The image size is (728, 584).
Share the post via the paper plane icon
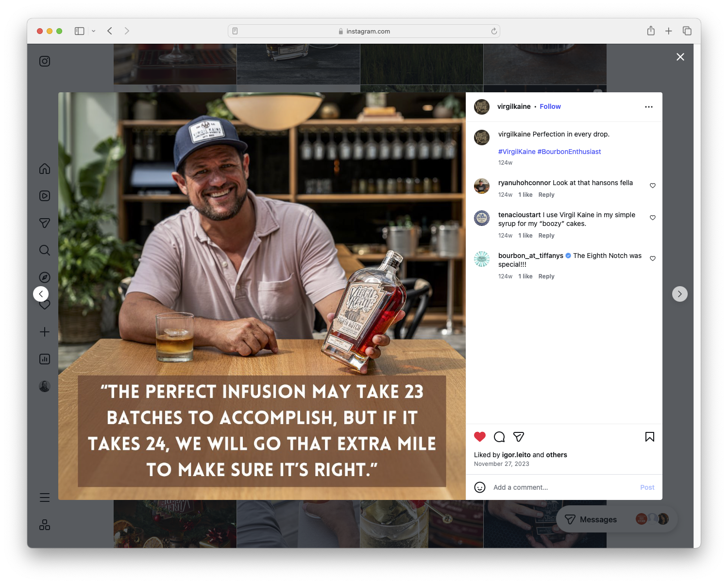click(519, 437)
